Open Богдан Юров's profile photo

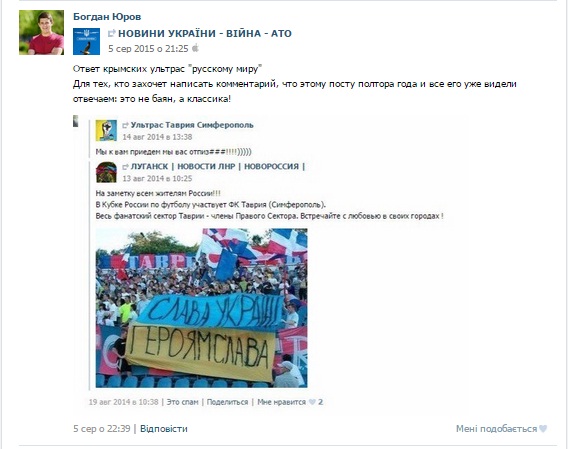point(41,32)
